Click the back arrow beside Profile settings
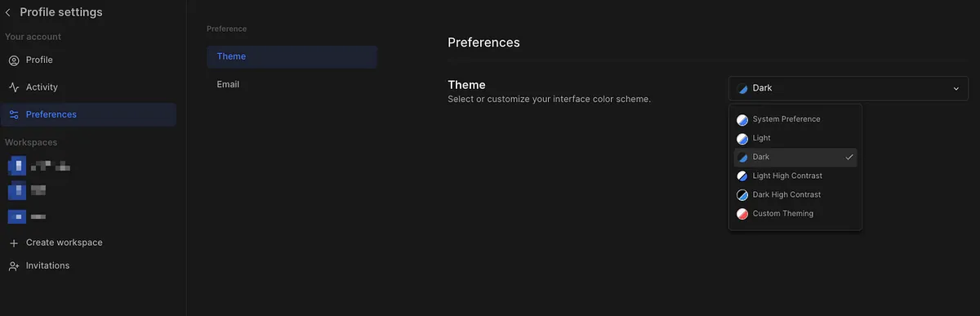 click(x=8, y=12)
